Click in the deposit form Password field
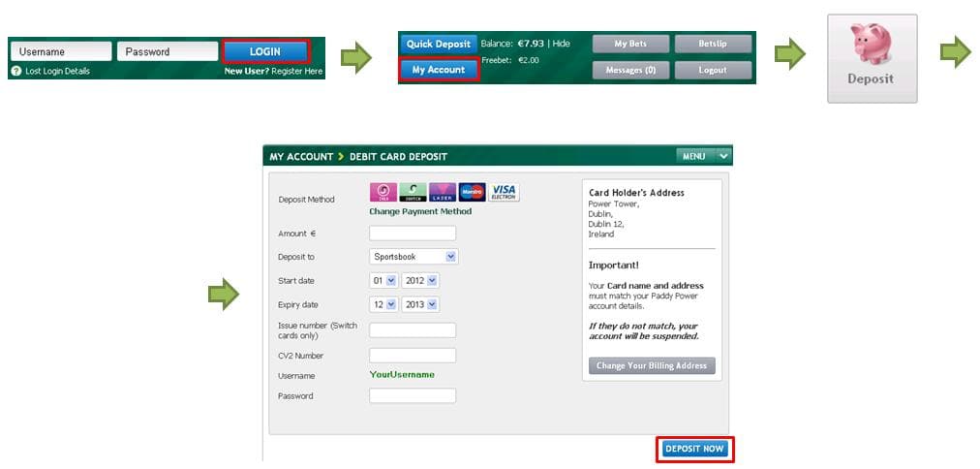 (x=413, y=395)
